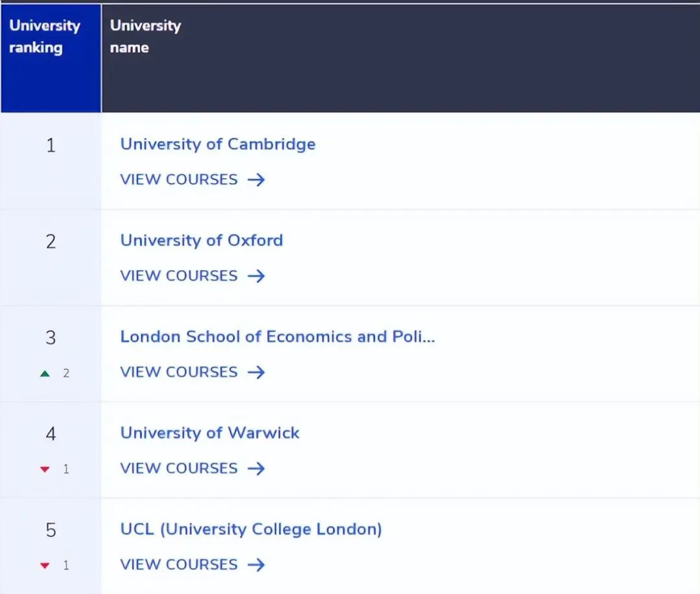Open University of Oxford's page
This screenshot has width=700, height=594.
pos(202,240)
